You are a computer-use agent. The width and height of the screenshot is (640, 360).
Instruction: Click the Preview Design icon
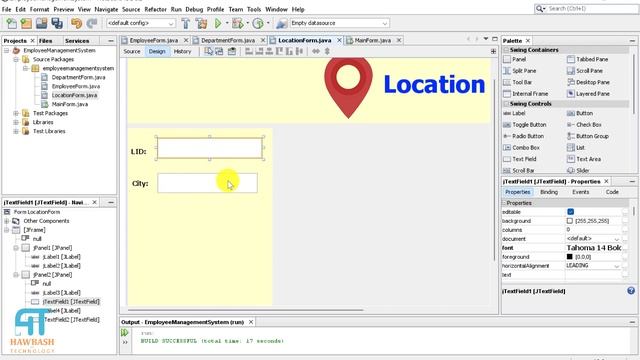coord(232,51)
